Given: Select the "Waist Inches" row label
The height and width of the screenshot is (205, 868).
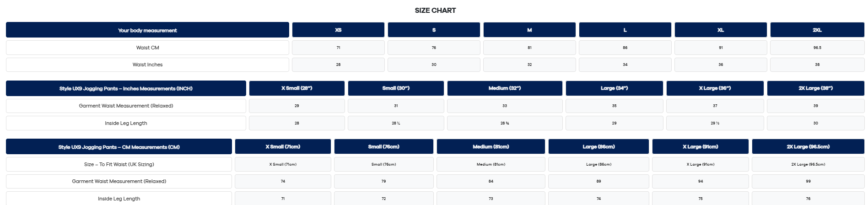Looking at the screenshot, I should coord(147,65).
